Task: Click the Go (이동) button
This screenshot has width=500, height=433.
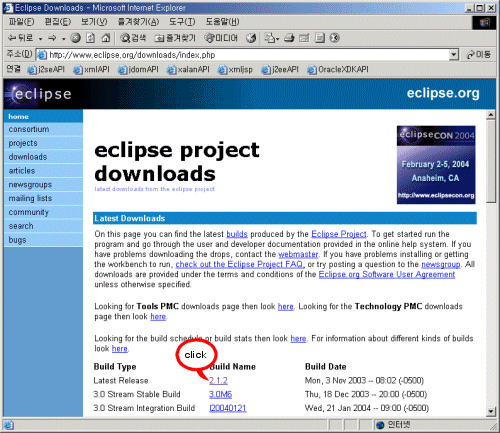Action: coord(479,54)
